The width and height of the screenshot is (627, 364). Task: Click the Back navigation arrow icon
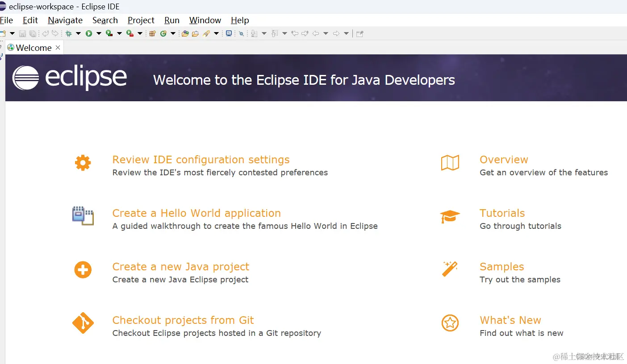[316, 33]
